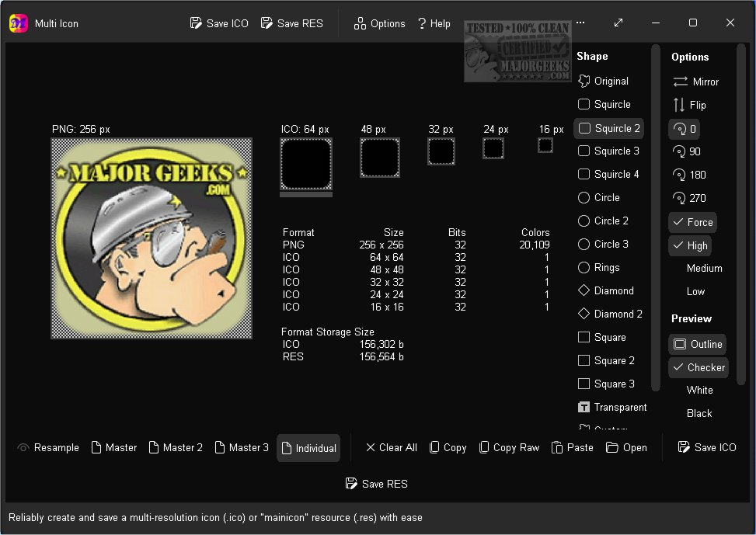Click Copy Raw

click(x=509, y=447)
